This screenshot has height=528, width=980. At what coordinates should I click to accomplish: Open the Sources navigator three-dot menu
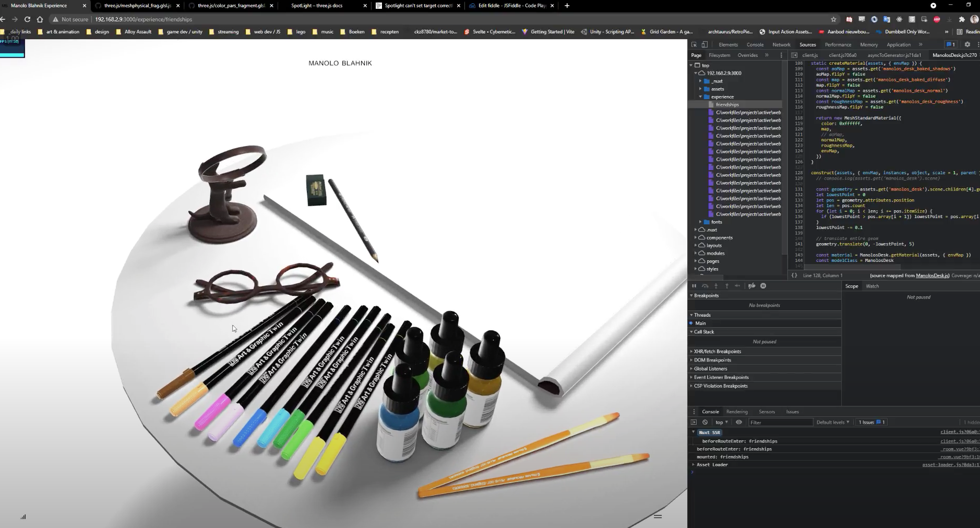[x=781, y=55]
